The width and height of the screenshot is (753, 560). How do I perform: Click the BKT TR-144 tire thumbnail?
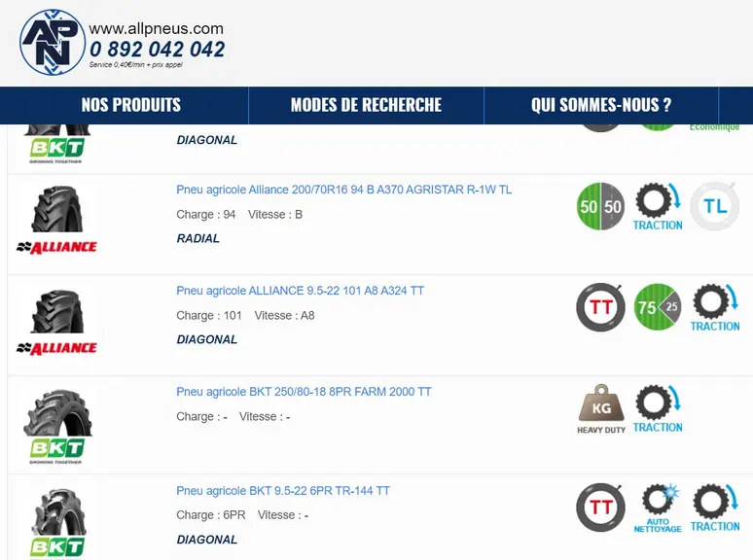[58, 512]
